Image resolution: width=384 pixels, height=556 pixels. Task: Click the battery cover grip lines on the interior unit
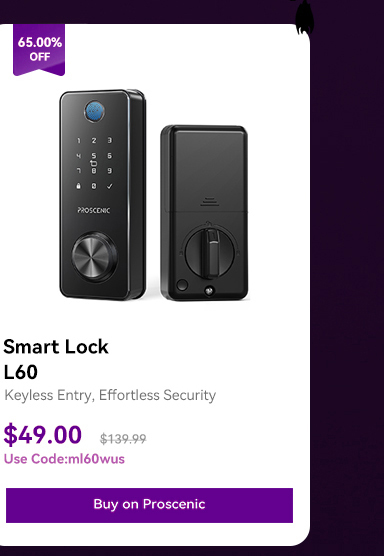click(x=210, y=202)
